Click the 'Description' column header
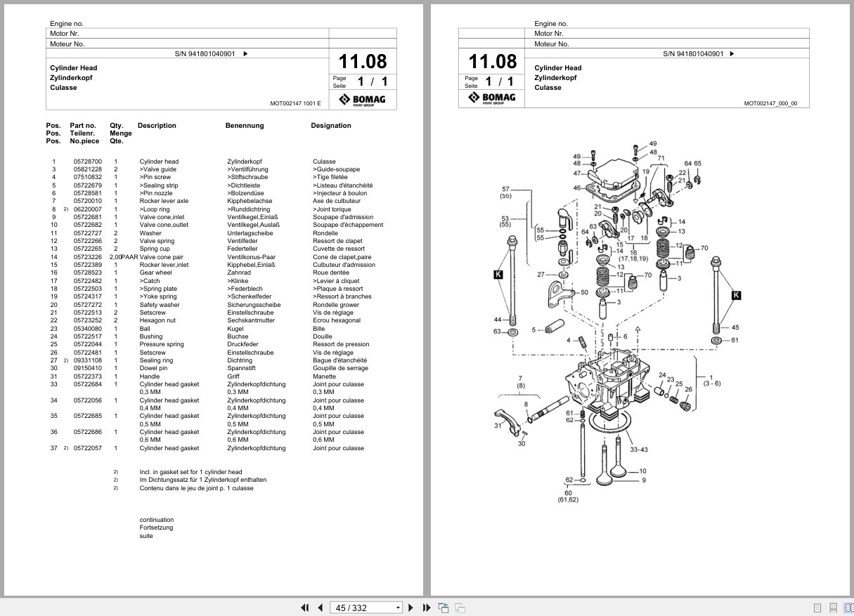Image resolution: width=854 pixels, height=616 pixels. [157, 126]
